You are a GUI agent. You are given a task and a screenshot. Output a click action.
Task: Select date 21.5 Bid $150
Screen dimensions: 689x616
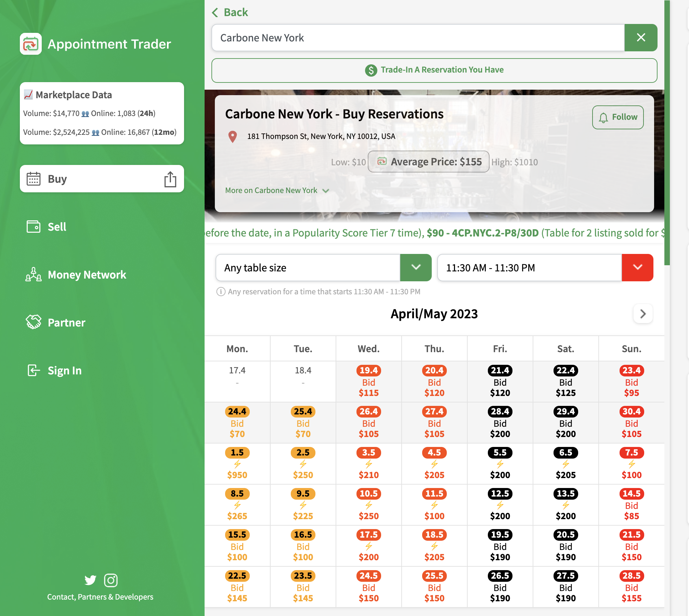click(632, 546)
